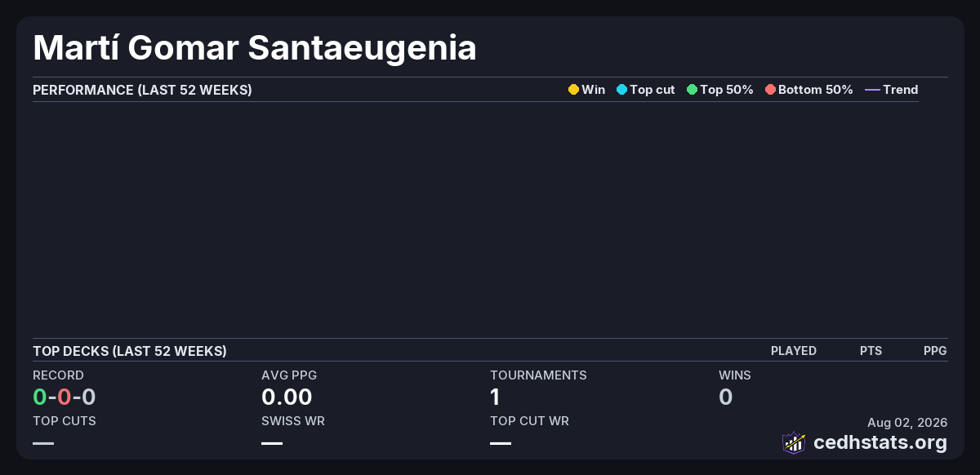The height and width of the screenshot is (475, 980).
Task: Click the yellow Win legend dot
Action: (x=573, y=90)
